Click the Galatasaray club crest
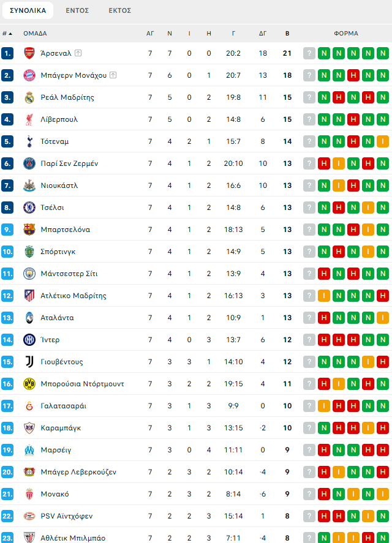Viewport: 392px width, 543px height. 29,406
